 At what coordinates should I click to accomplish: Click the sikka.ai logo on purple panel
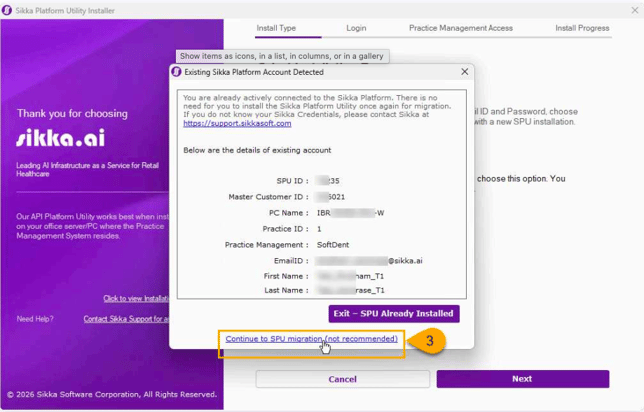click(61, 138)
